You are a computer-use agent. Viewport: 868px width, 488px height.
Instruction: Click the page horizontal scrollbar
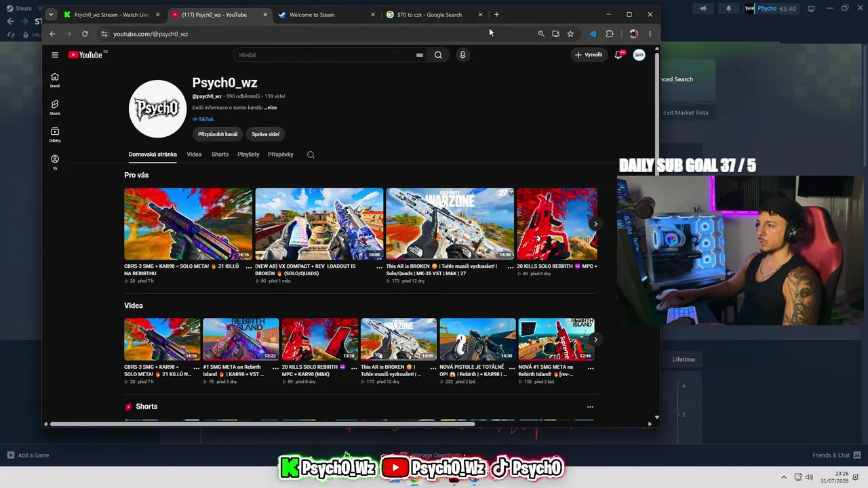coord(262,424)
